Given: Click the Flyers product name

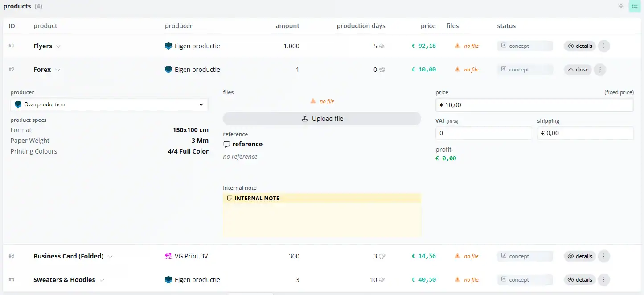Looking at the screenshot, I should (43, 46).
